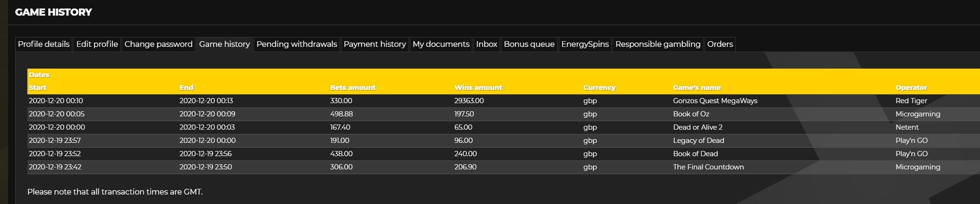The height and width of the screenshot is (204, 980).
Task: Click Play'n GO operator in Legacy of Dead row
Action: pos(912,141)
